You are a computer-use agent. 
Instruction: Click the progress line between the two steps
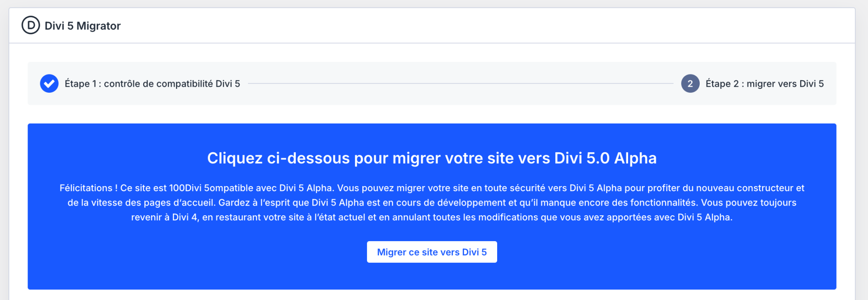[460, 84]
